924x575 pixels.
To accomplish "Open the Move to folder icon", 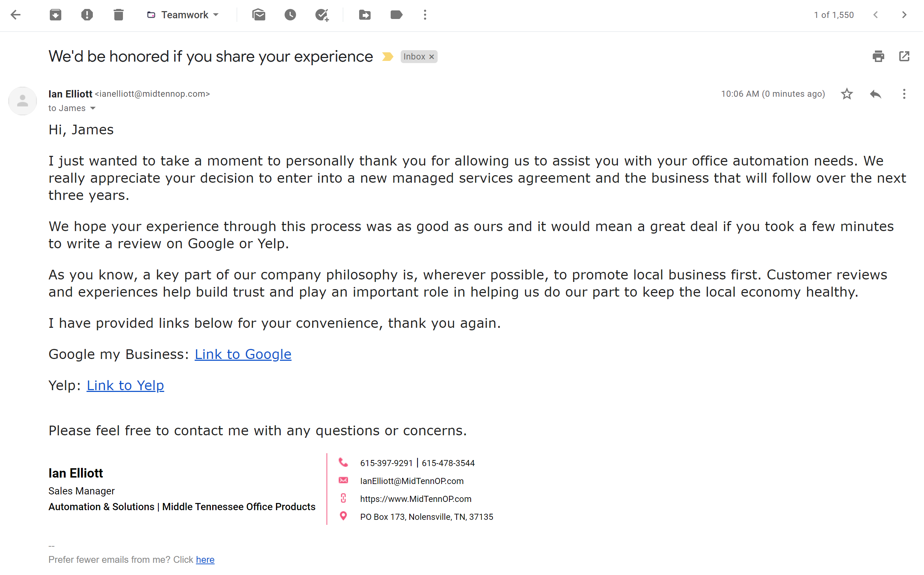I will coord(365,15).
